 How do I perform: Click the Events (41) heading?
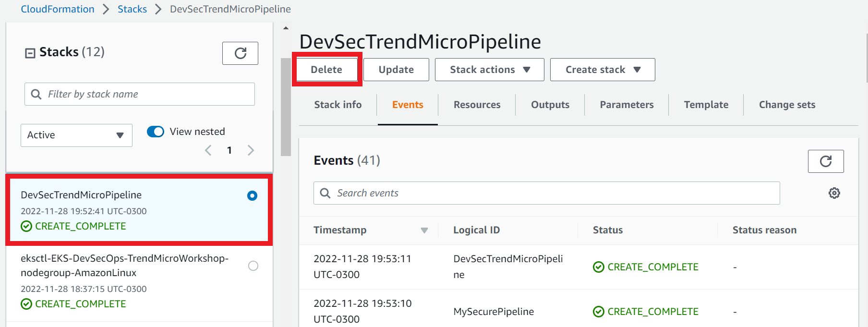coord(347,160)
